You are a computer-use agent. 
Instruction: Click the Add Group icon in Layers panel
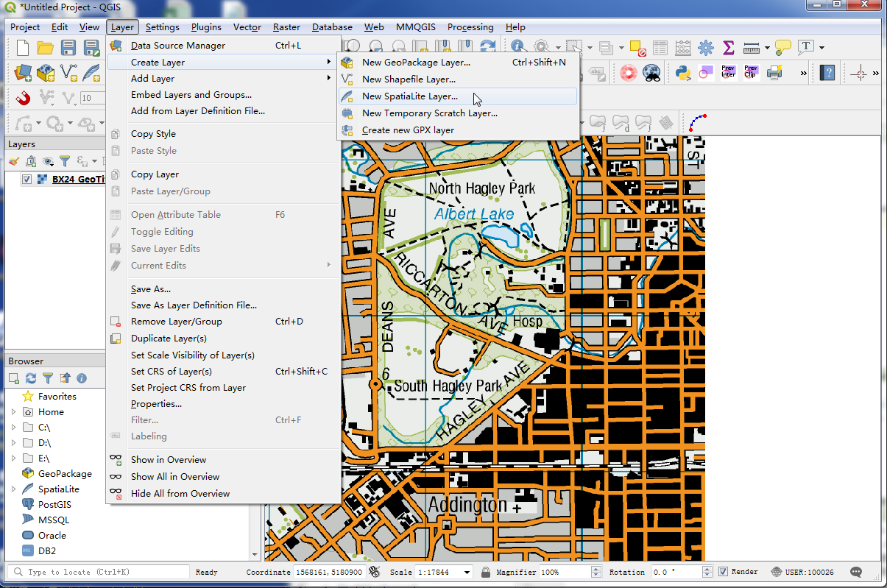tap(31, 160)
